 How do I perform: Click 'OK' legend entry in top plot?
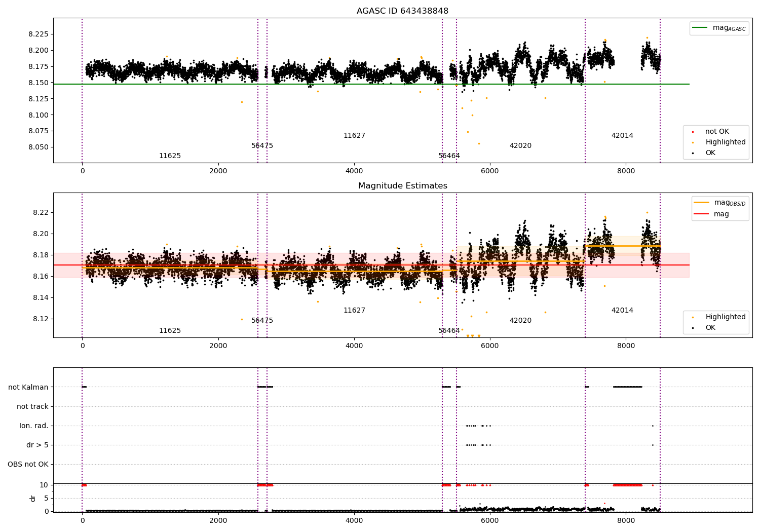coord(704,153)
